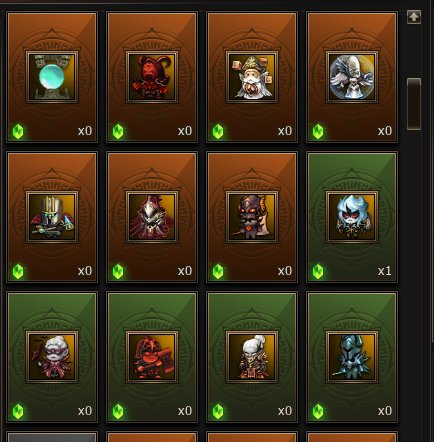Pick the crusader knight helmet portrait
This screenshot has height=442, width=434.
click(52, 217)
